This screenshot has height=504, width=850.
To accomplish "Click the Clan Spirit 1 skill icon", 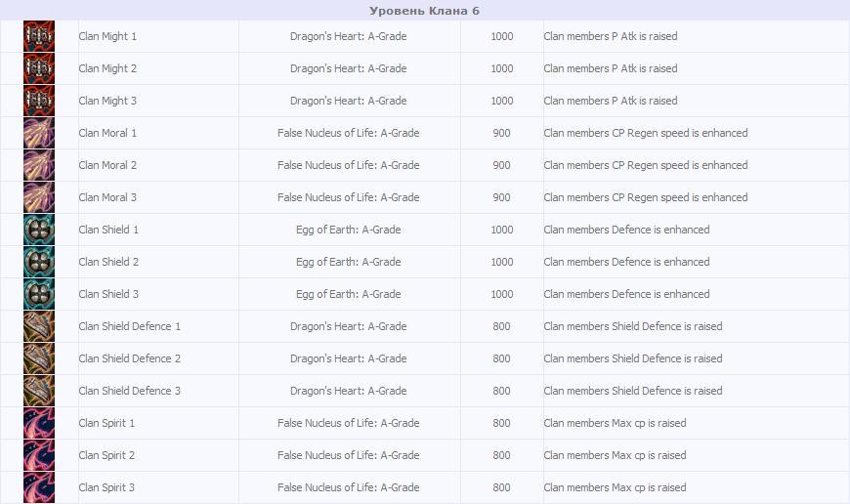I will 38,423.
